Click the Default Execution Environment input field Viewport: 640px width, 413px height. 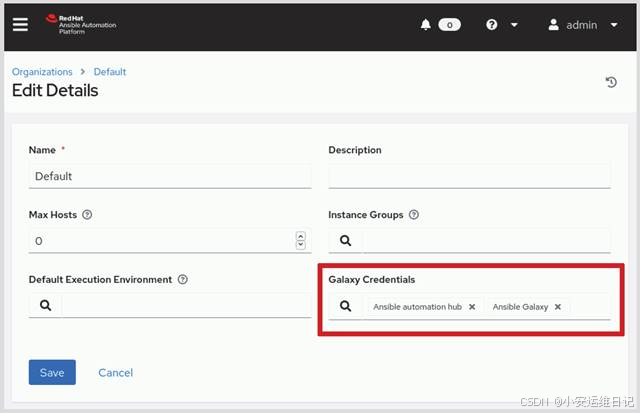[x=187, y=305]
